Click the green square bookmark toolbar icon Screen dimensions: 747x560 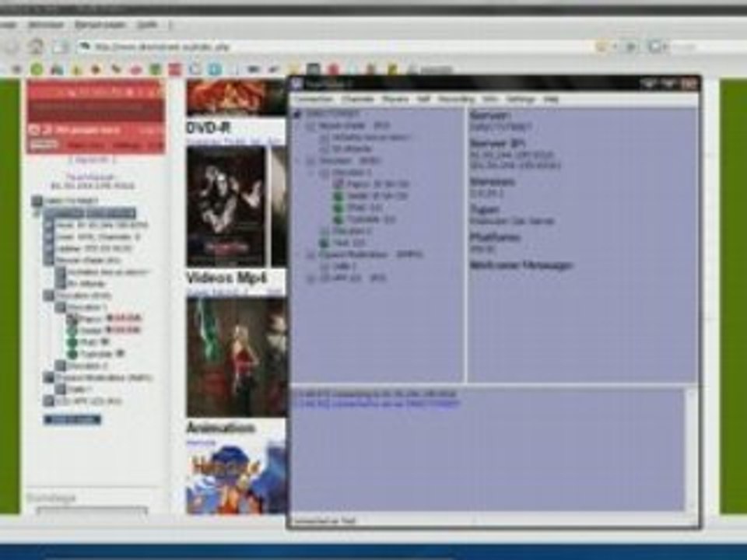[x=155, y=69]
